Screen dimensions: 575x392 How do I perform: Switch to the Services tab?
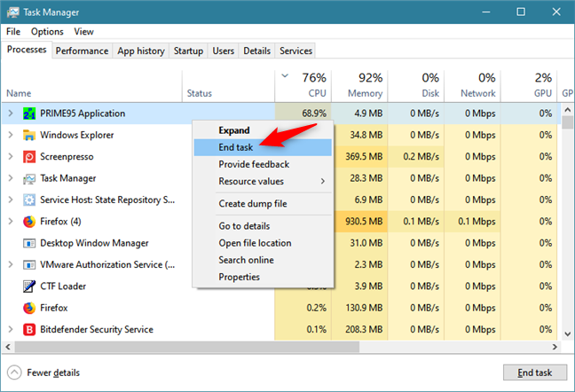click(x=296, y=51)
